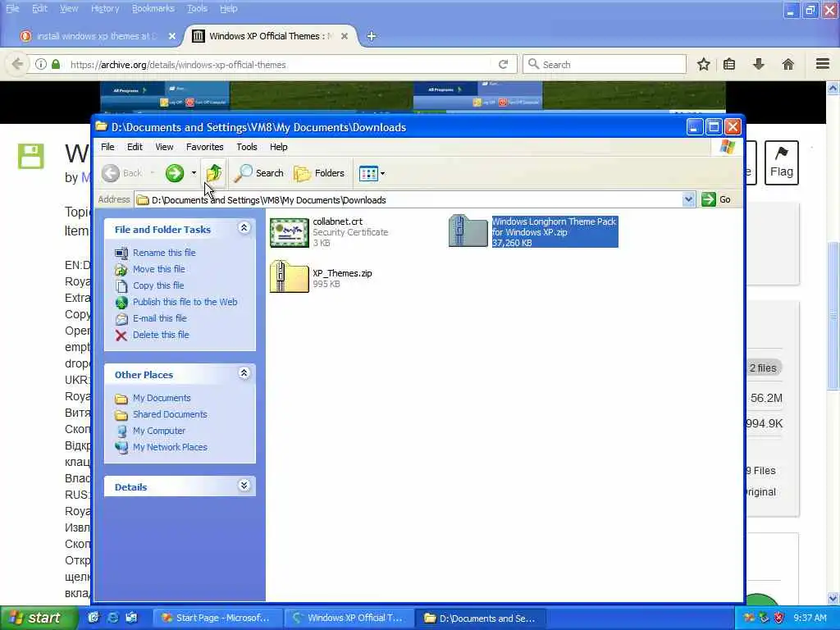Open the Explorer File menu
The width and height of the screenshot is (840, 630).
click(x=107, y=147)
